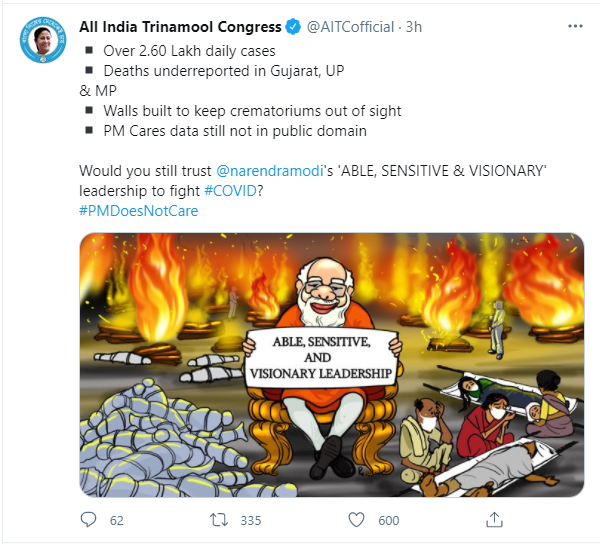Visit the @narendramodi mention
The width and height of the screenshot is (600, 544).
click(x=277, y=169)
